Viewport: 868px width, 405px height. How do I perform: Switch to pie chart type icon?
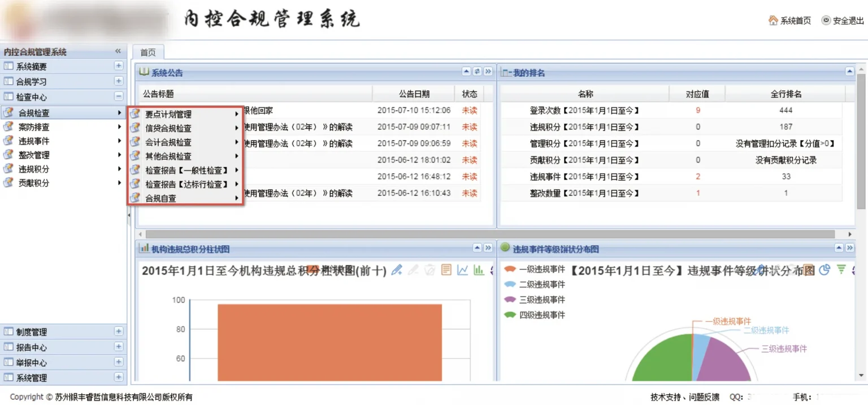click(x=824, y=269)
